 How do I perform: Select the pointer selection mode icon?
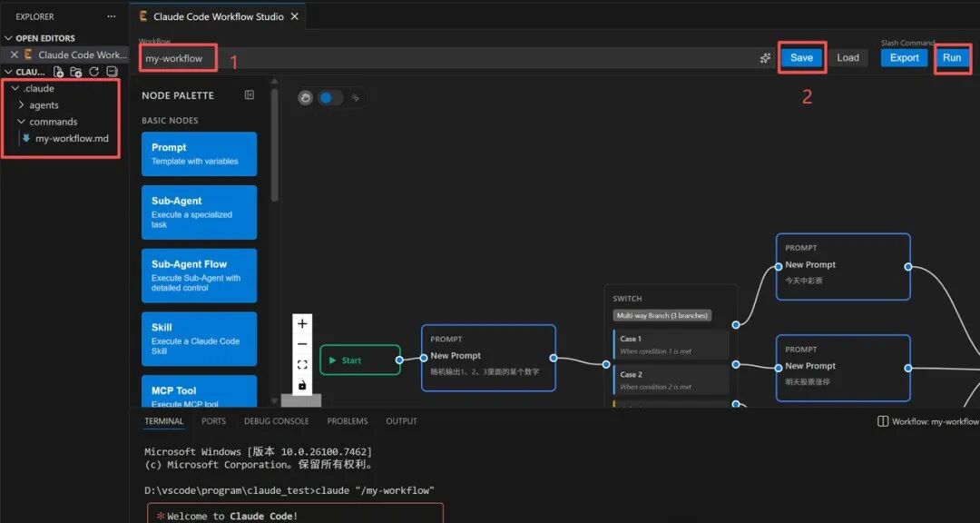click(x=355, y=98)
